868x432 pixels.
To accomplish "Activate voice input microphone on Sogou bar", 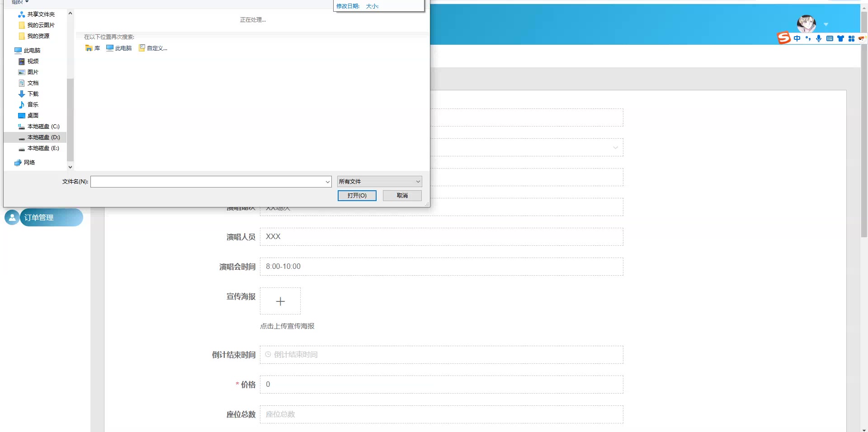I will point(819,38).
